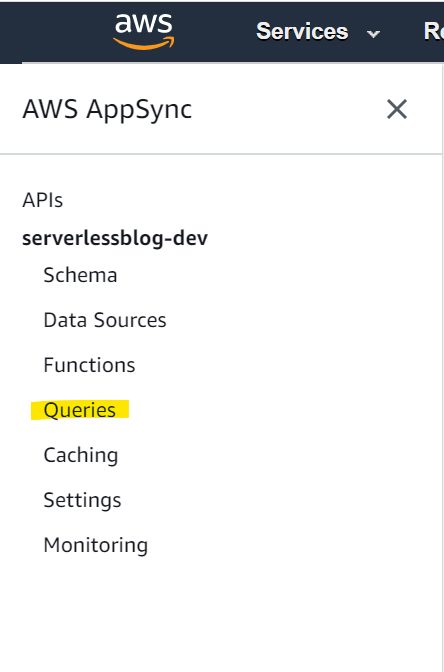
Task: Open the Functions section
Action: click(x=89, y=365)
